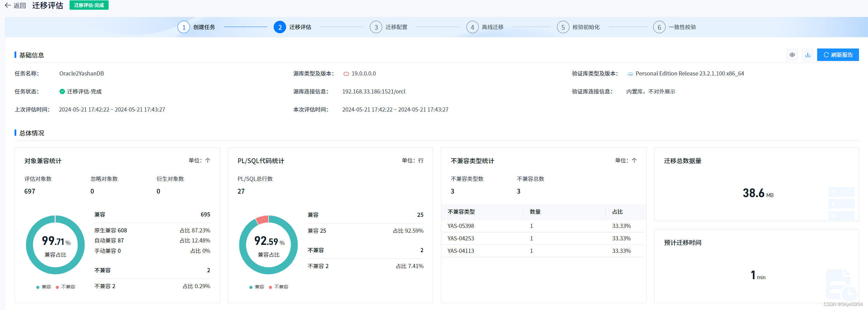The height and width of the screenshot is (310, 868).
Task: Click the source version 19.0.0.0.0
Action: [x=364, y=73]
